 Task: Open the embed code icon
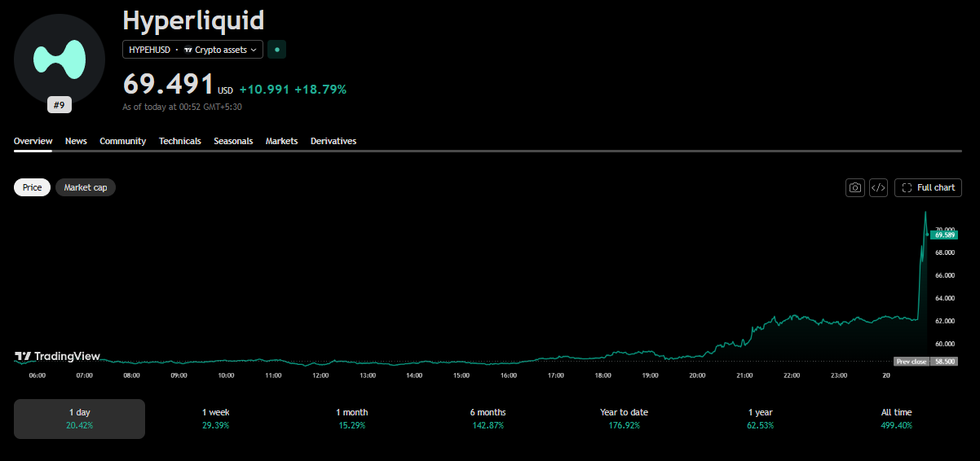(x=878, y=187)
